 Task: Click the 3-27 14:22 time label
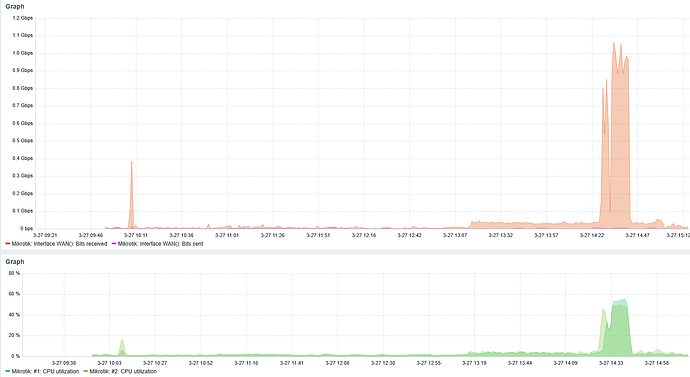(592, 235)
